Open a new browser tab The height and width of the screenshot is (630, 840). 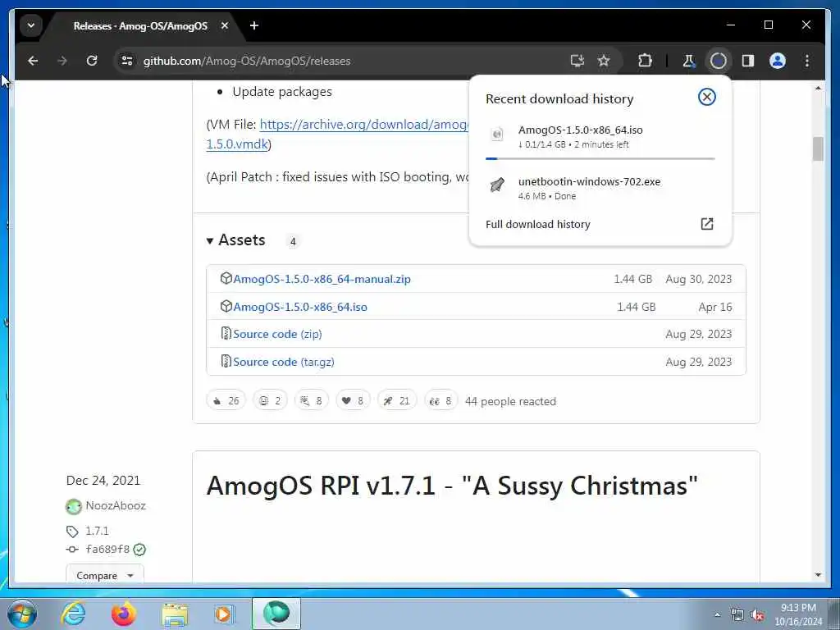(x=254, y=25)
